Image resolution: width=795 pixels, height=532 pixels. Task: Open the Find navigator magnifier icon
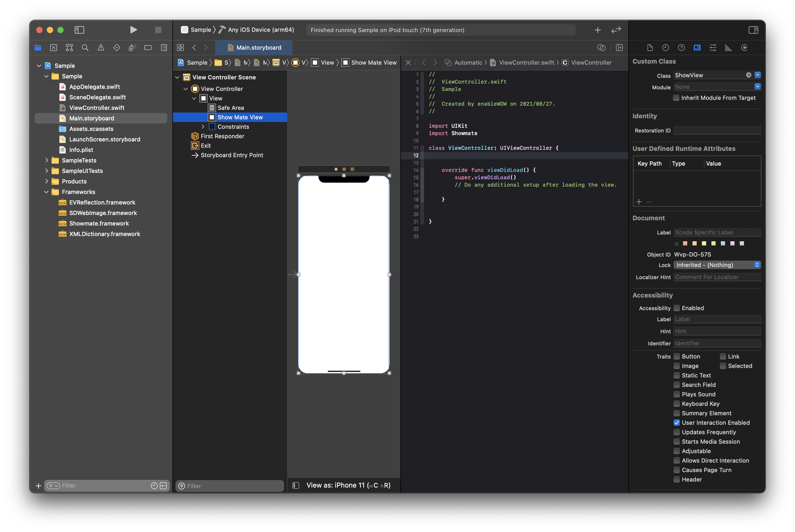pyautogui.click(x=85, y=48)
